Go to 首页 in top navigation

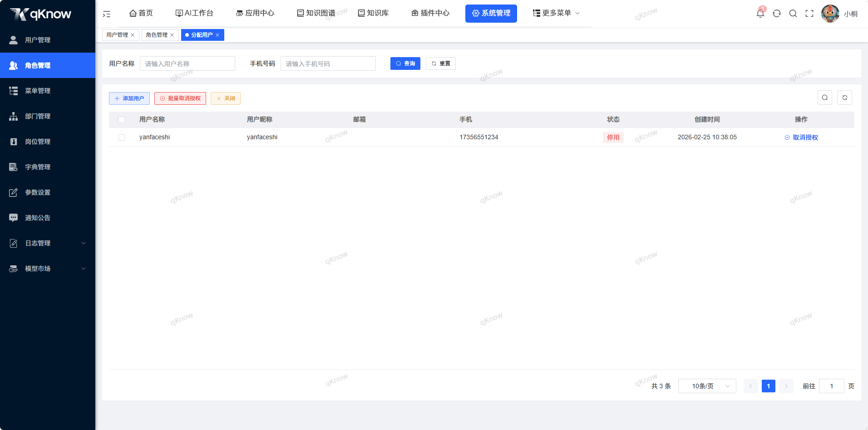coord(141,13)
